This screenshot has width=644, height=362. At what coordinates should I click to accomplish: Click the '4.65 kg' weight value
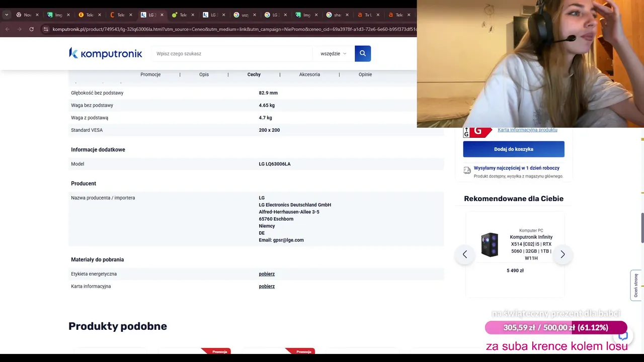click(x=267, y=106)
